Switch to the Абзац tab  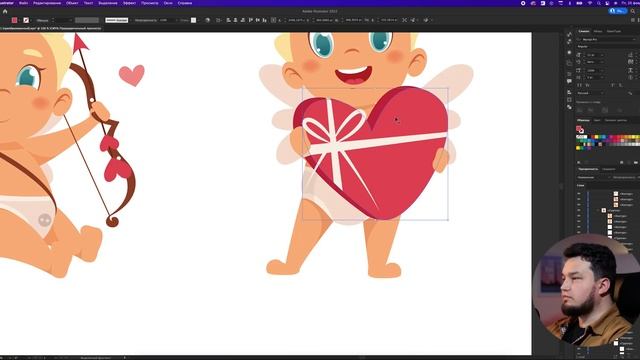click(x=598, y=31)
